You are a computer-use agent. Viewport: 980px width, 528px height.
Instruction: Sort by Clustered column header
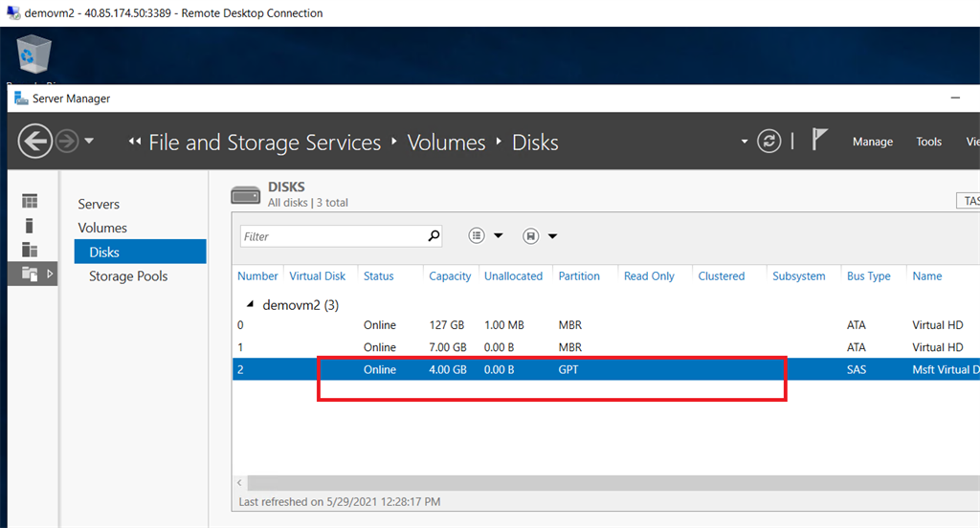coord(722,275)
